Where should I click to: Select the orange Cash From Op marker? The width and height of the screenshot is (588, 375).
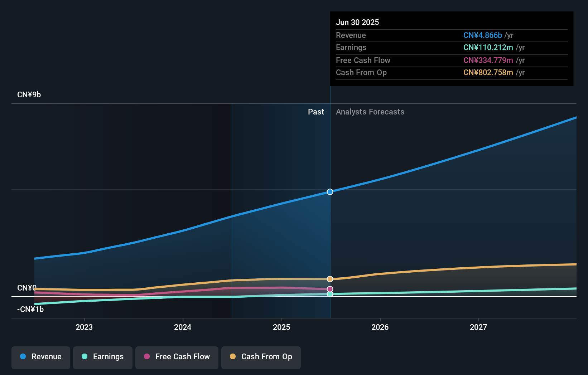(x=330, y=279)
